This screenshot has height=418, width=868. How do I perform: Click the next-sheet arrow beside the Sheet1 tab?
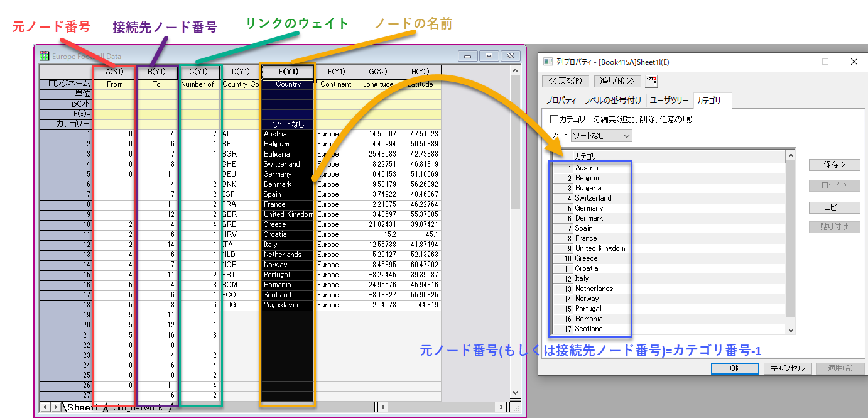click(x=55, y=407)
